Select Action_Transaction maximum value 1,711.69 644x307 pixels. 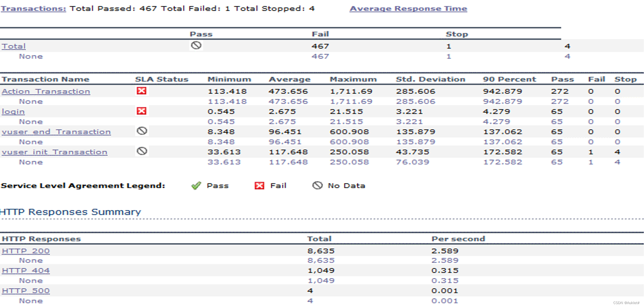(351, 91)
